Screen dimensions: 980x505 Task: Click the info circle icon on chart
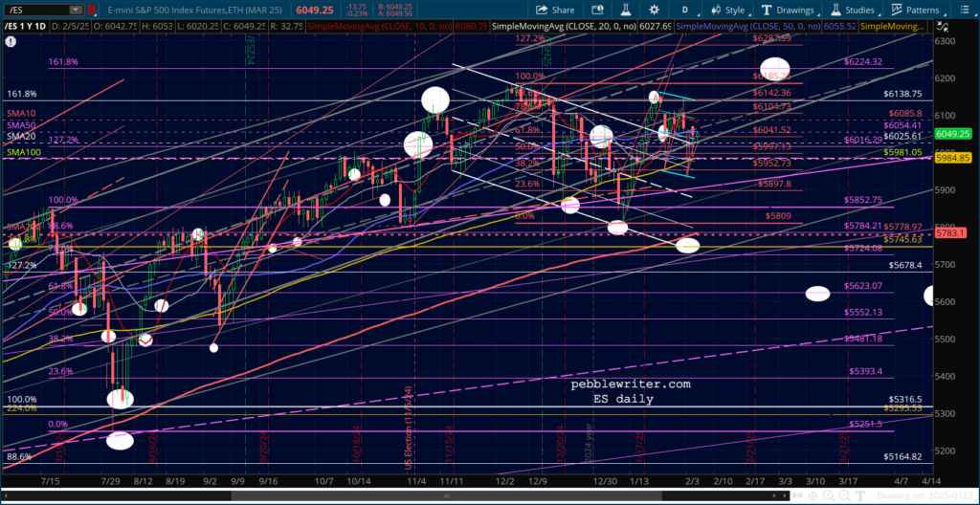pos(10,40)
